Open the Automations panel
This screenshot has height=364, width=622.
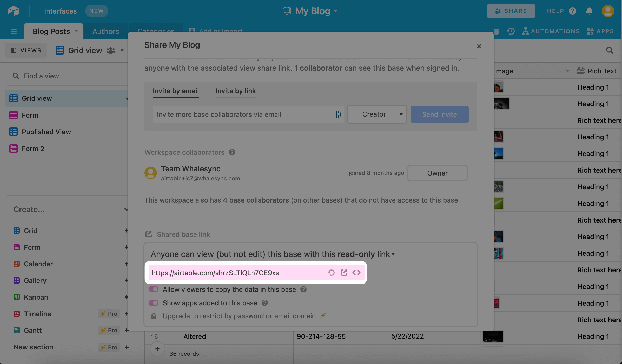point(551,31)
